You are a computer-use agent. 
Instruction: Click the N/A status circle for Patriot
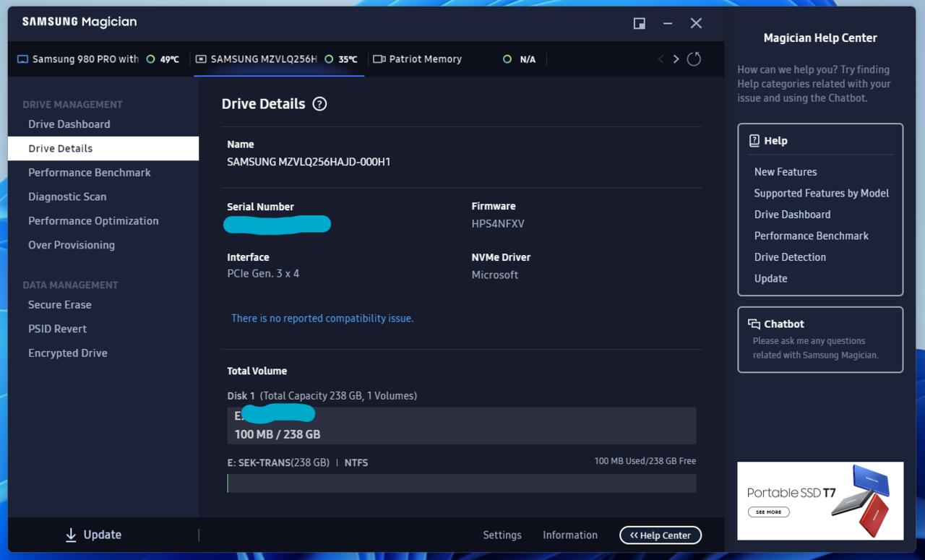(507, 59)
